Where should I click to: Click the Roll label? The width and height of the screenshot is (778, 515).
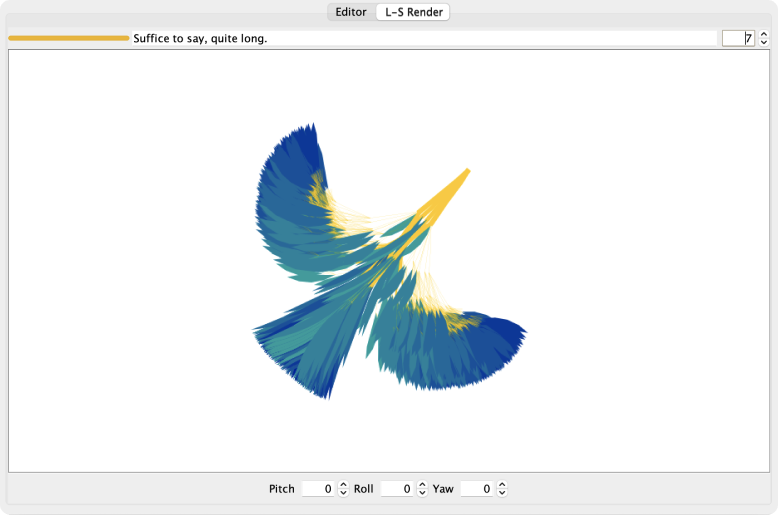coord(363,489)
